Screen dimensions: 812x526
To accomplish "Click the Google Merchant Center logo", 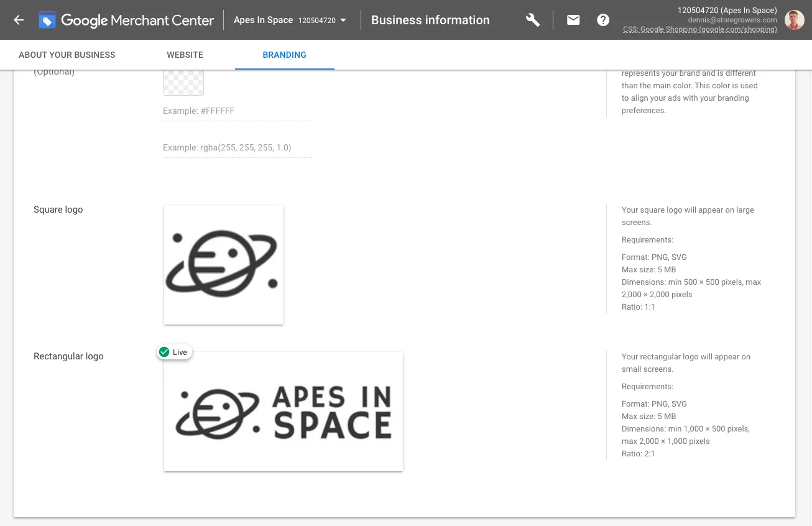I will (x=126, y=20).
